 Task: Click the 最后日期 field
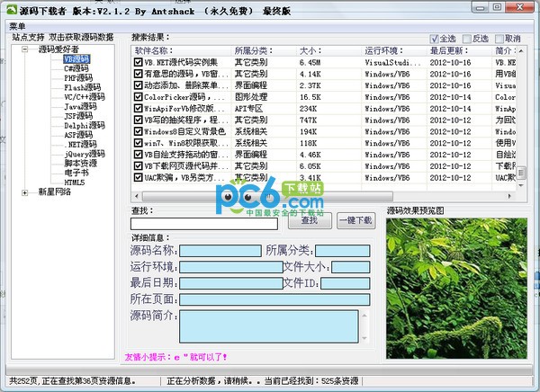[x=231, y=283]
